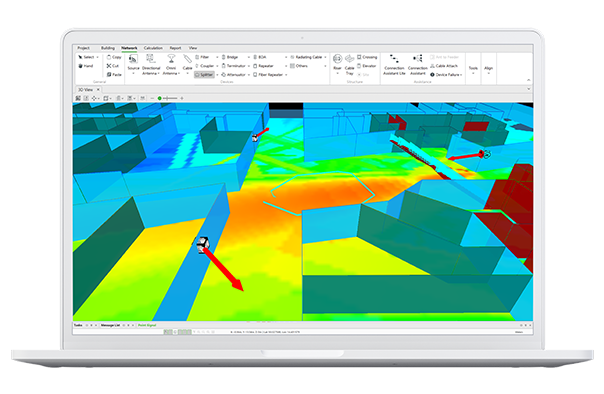Add a Radiating Cable
The image size is (604, 394).
click(306, 57)
